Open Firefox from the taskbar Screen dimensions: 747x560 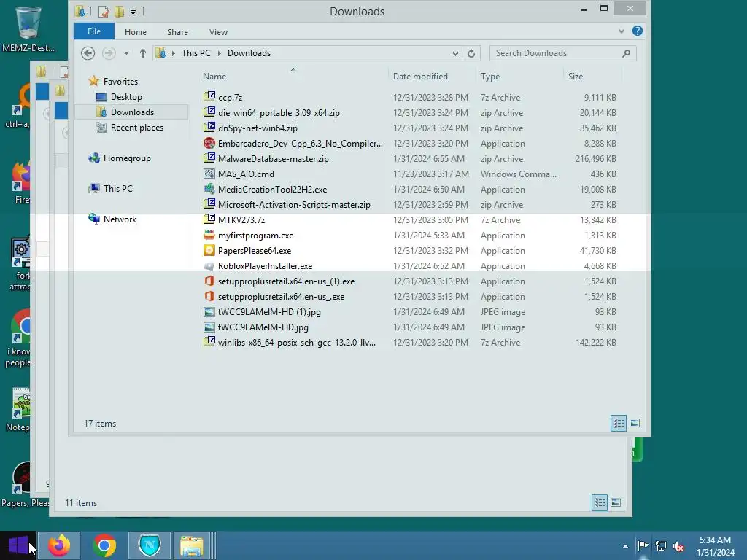[x=59, y=545]
